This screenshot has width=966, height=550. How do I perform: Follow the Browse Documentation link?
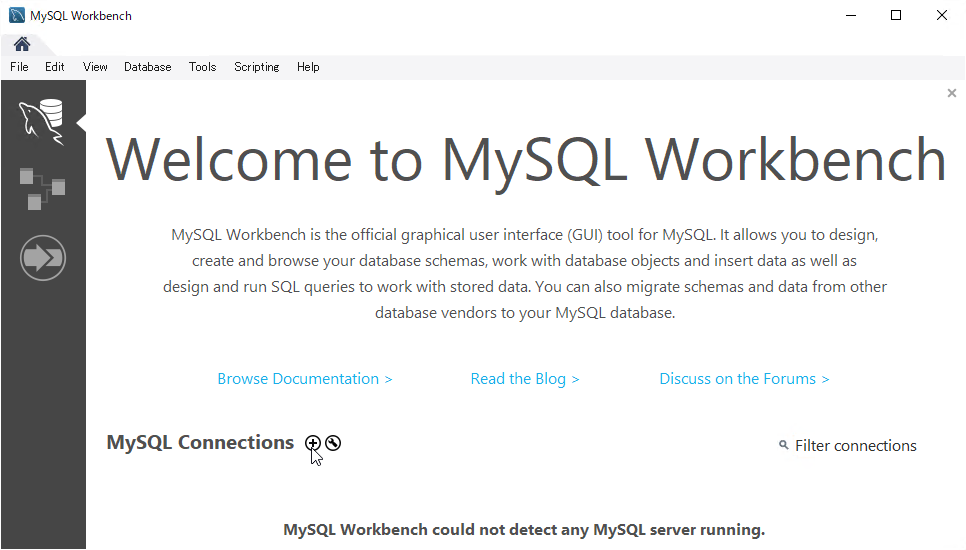[x=305, y=379]
